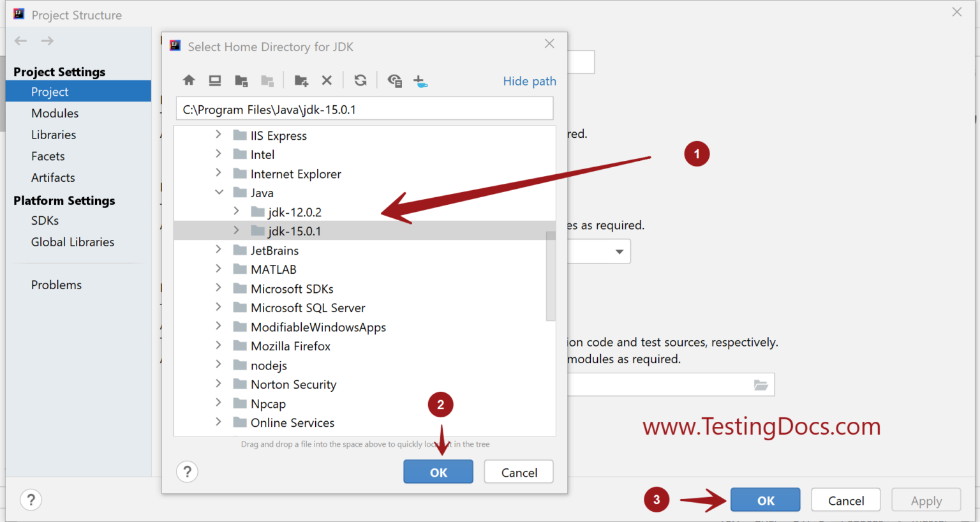Viewport: 980px width, 522px height.
Task: Expand the jdk-12.0.2 folder
Action: [x=236, y=211]
